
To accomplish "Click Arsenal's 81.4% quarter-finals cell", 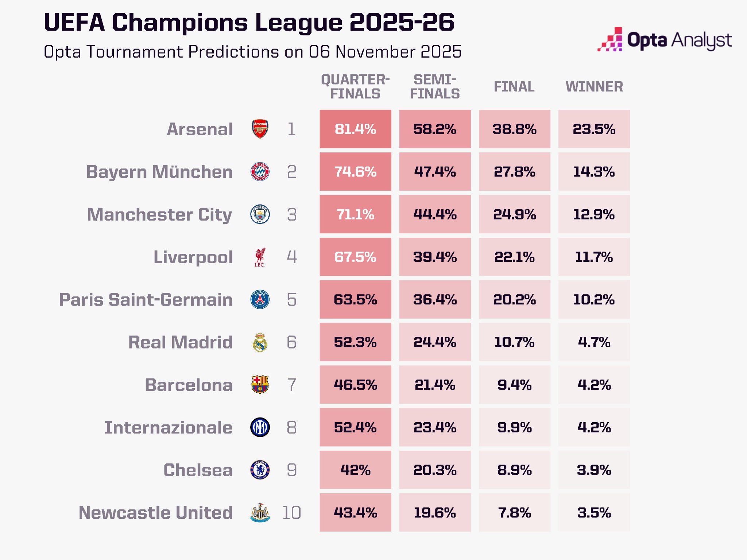I will 355,129.
